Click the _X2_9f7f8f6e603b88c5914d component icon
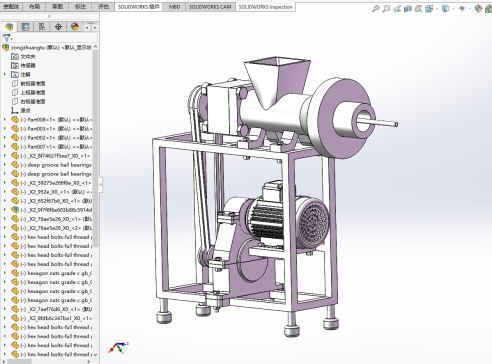The width and height of the screenshot is (492, 364). point(15,210)
